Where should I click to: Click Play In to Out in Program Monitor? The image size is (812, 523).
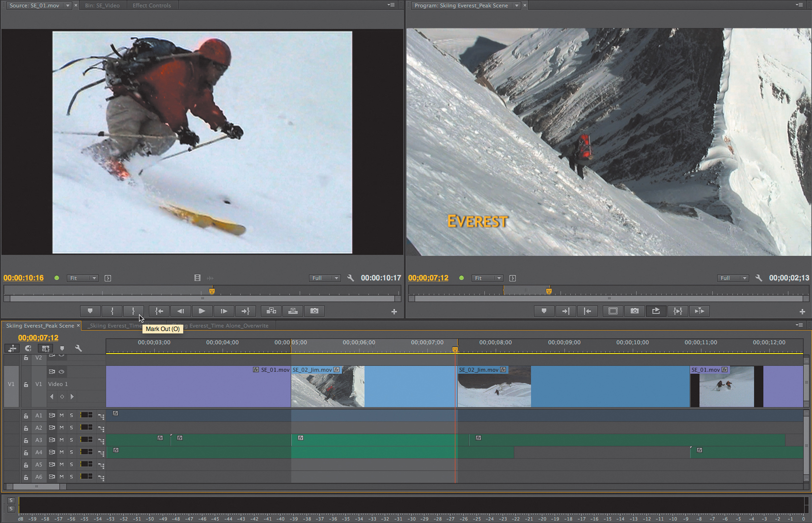pos(677,311)
